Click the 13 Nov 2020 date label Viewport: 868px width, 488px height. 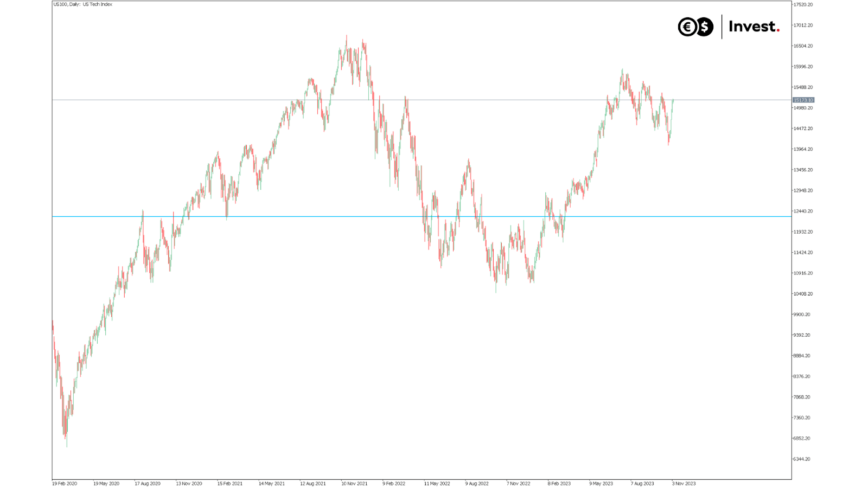pyautogui.click(x=189, y=484)
